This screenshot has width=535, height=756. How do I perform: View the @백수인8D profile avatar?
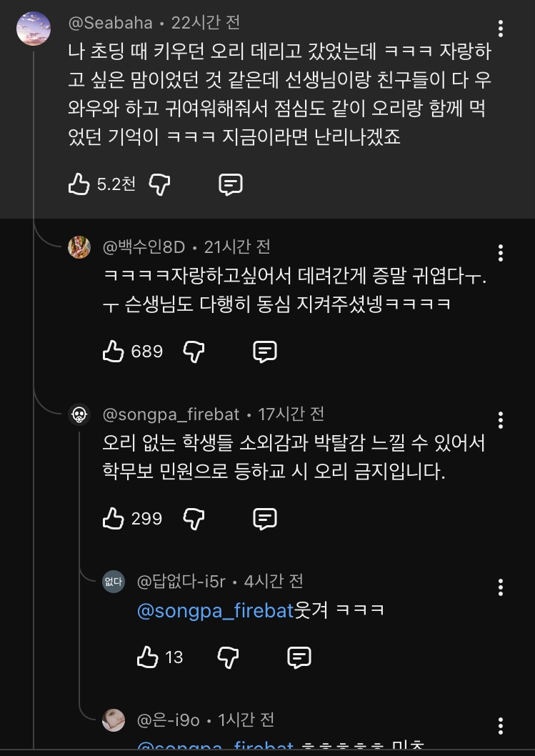[79, 247]
